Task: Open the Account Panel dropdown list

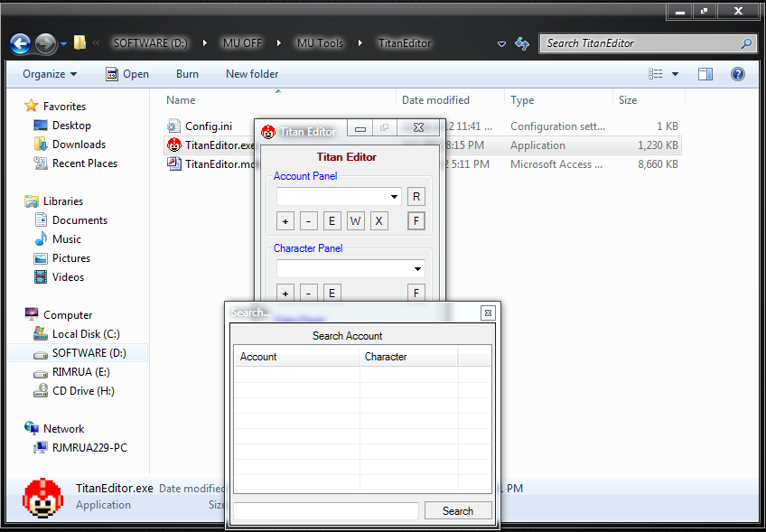Action: coord(395,197)
